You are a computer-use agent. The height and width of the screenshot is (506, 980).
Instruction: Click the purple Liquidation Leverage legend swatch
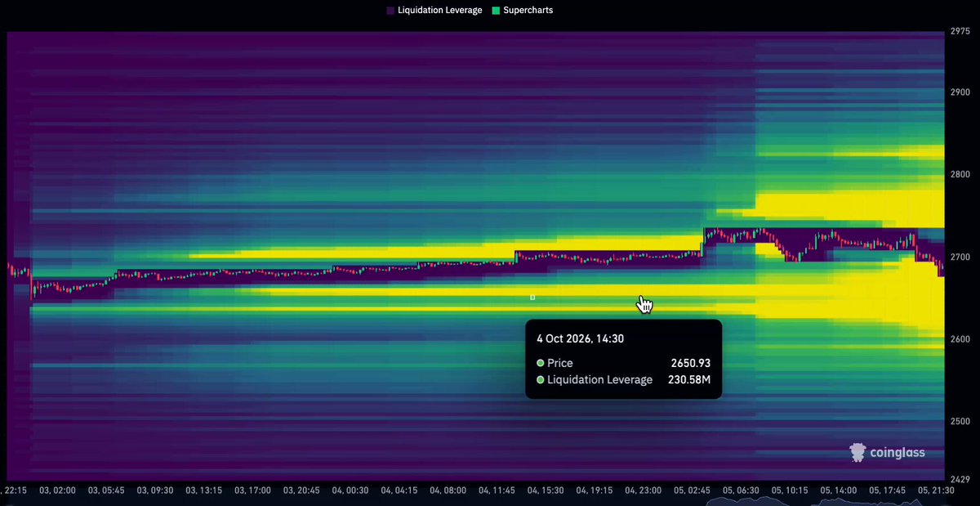click(390, 11)
